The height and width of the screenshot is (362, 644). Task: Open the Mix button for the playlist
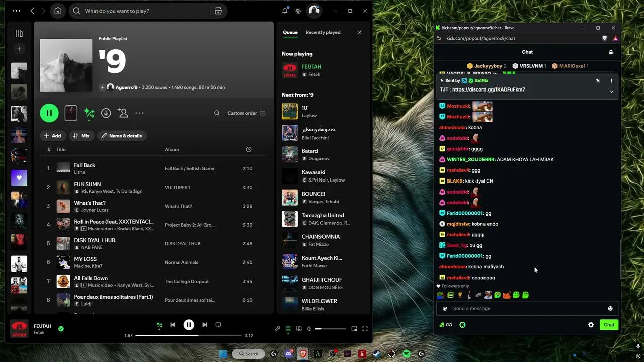point(81,136)
